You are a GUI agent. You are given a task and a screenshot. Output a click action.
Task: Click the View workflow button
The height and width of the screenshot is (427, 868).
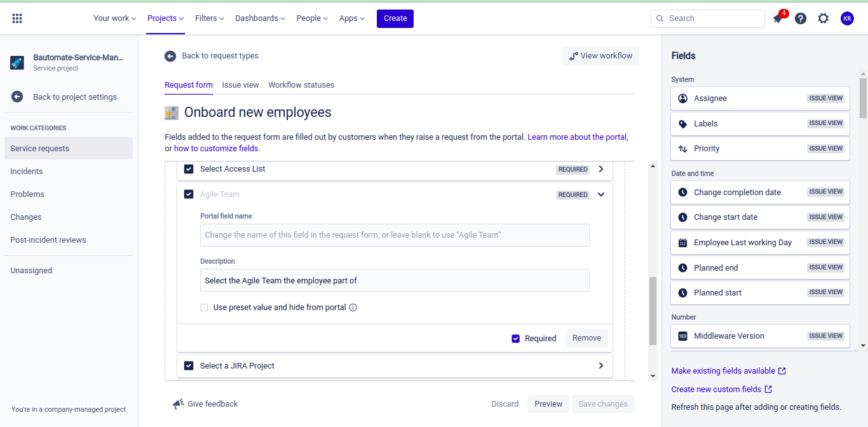point(600,56)
